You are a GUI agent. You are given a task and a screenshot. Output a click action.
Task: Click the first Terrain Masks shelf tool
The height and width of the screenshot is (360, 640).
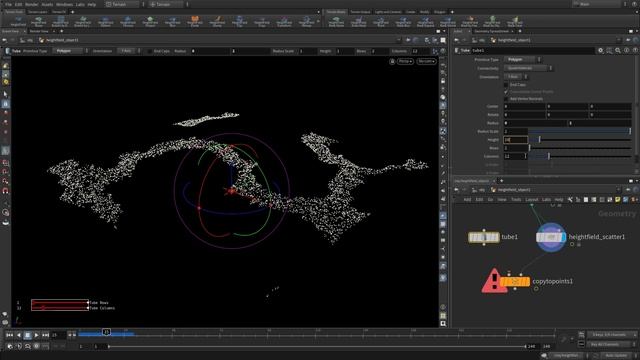336,21
